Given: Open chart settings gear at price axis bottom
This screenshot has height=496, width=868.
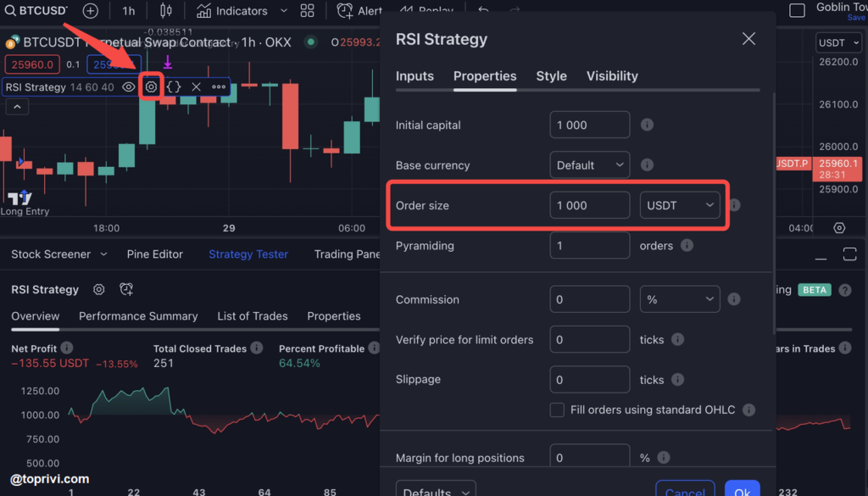Looking at the screenshot, I should (x=839, y=228).
